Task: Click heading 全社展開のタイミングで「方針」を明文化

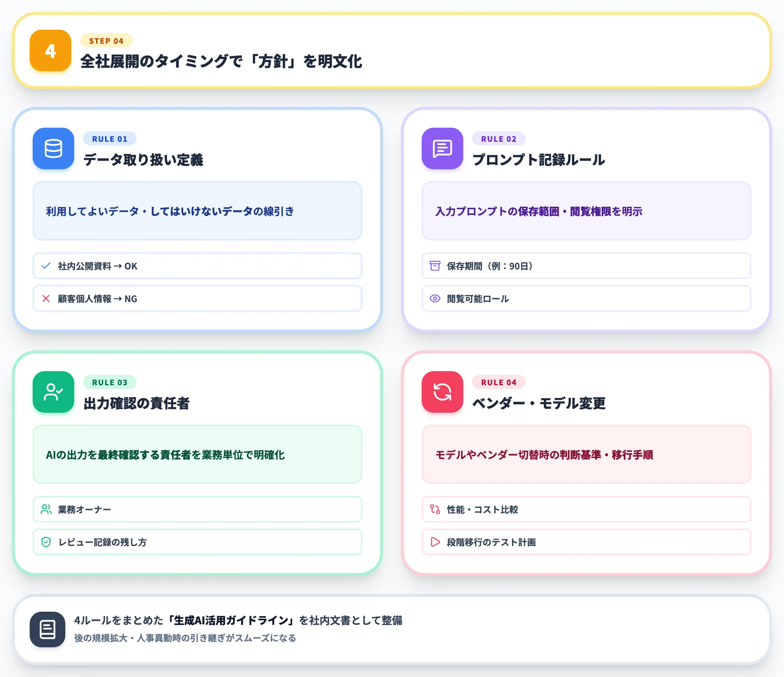Action: 221,61
